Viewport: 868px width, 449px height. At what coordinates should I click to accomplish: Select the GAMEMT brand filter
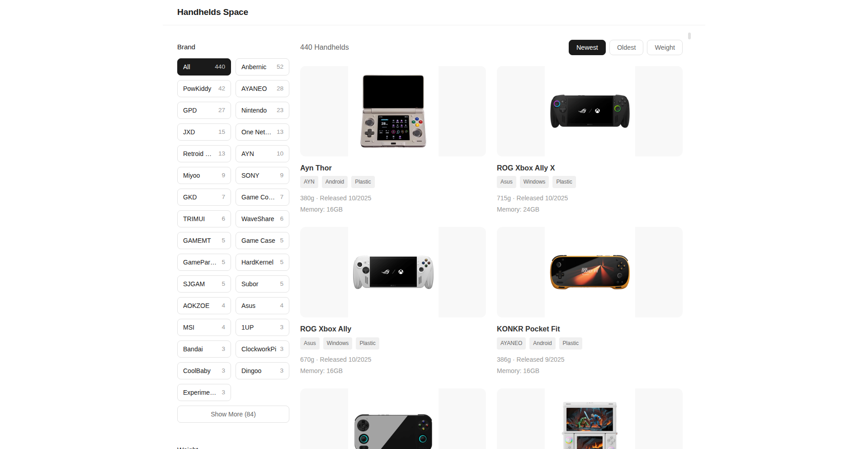pyautogui.click(x=204, y=241)
